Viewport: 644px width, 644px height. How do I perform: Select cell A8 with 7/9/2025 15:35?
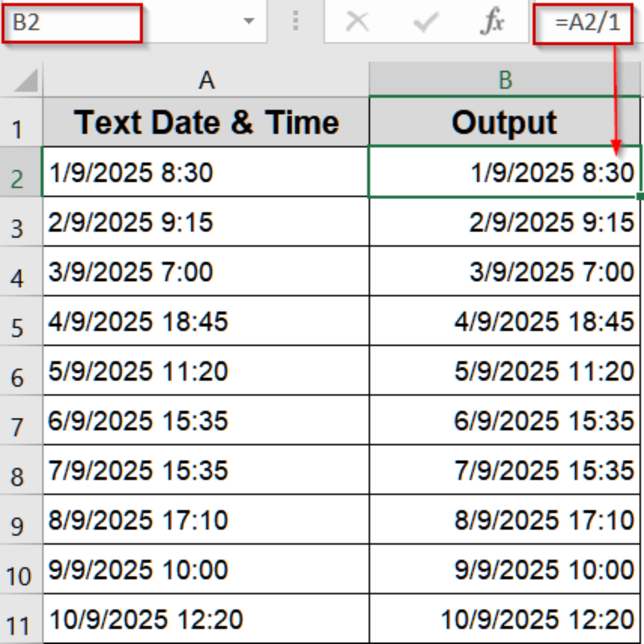coord(206,470)
